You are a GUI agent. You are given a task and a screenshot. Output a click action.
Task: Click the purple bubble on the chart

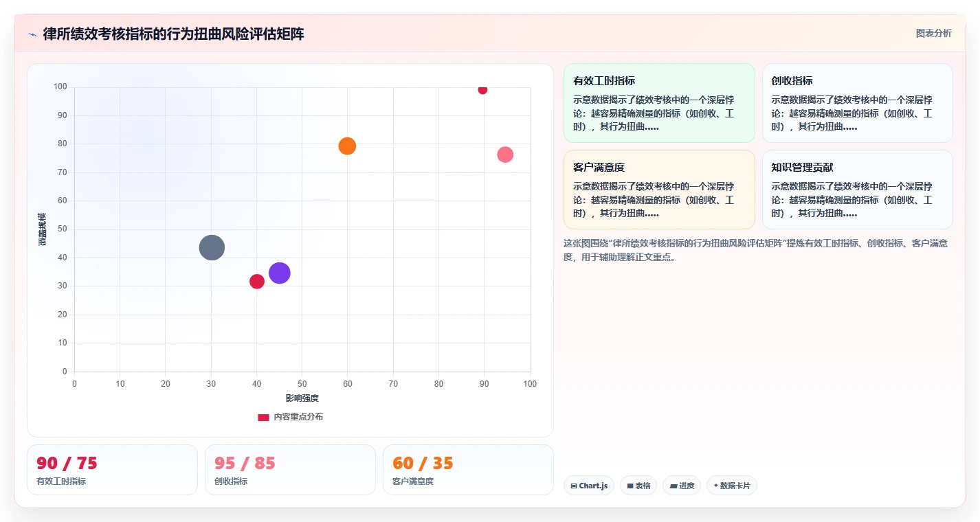pyautogui.click(x=279, y=273)
